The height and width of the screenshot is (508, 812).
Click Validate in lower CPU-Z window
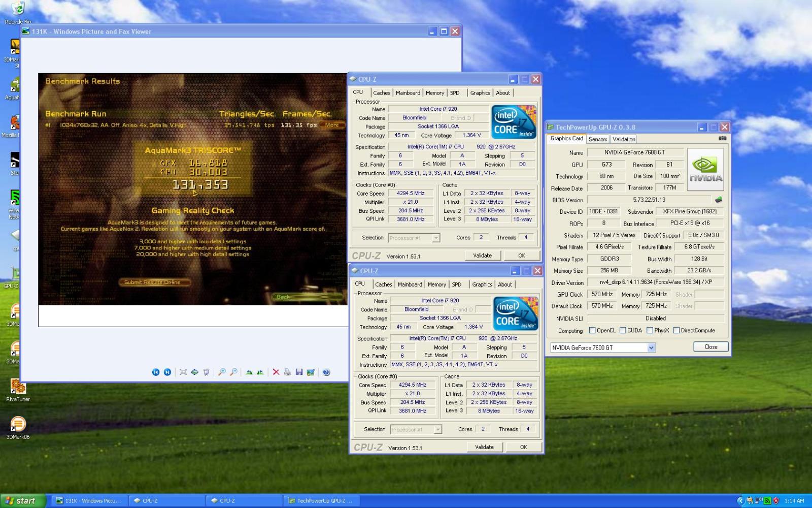pos(485,447)
